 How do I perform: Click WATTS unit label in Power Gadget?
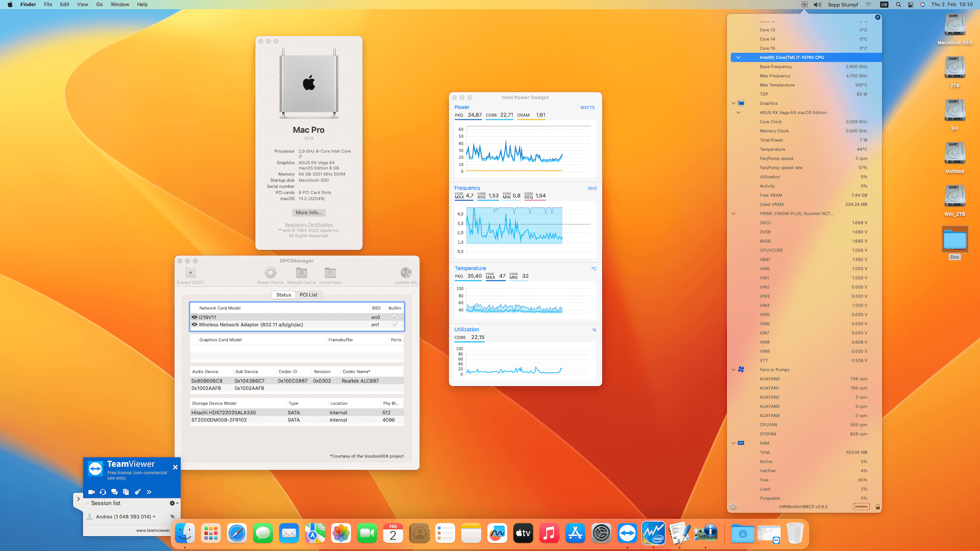587,108
